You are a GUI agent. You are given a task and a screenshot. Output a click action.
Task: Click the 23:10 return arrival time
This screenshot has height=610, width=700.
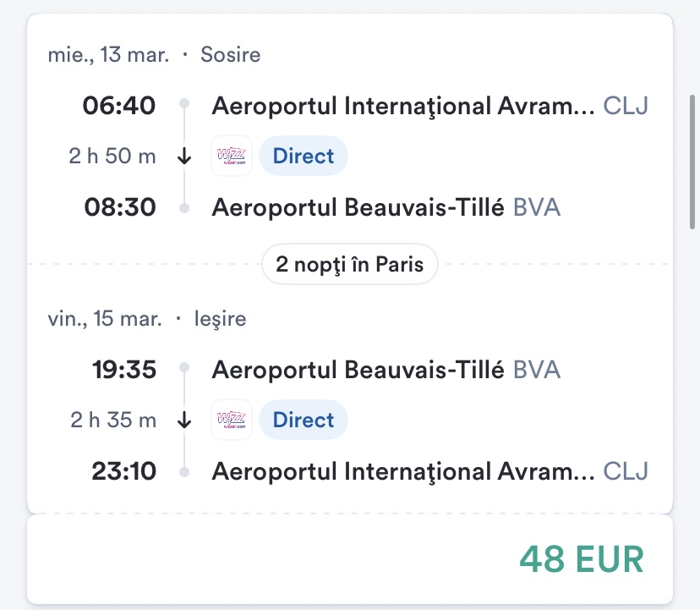pyautogui.click(x=125, y=470)
